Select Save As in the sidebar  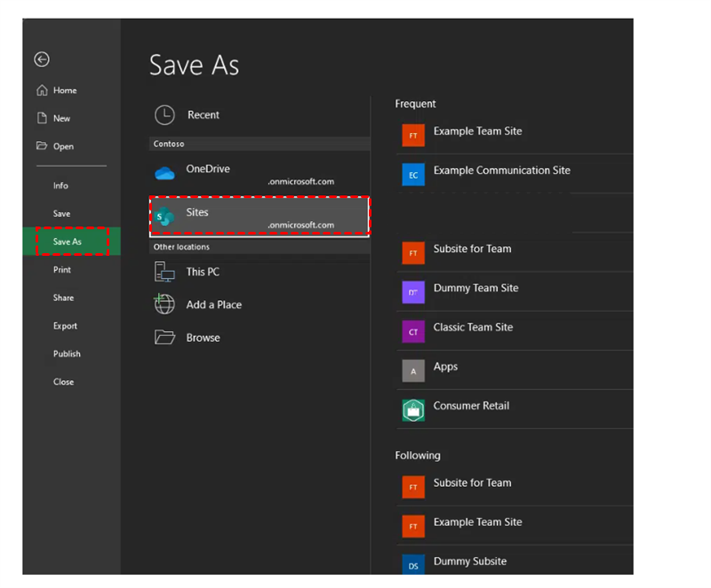pos(68,242)
